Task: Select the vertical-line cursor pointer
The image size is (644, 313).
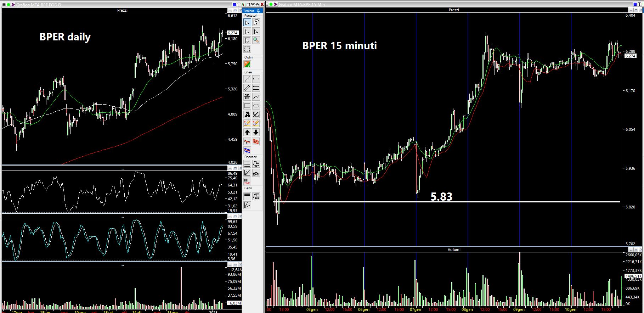Action: tap(256, 32)
